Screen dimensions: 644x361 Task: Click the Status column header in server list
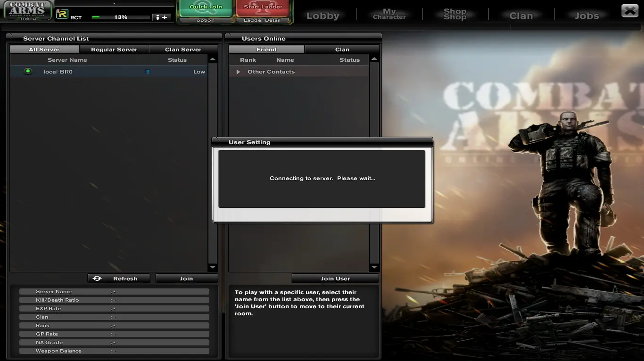click(177, 60)
